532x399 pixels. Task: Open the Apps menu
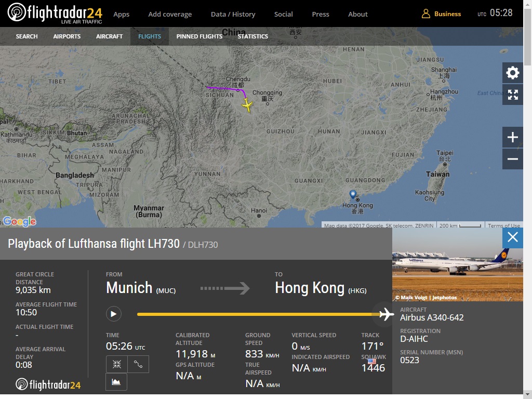121,14
